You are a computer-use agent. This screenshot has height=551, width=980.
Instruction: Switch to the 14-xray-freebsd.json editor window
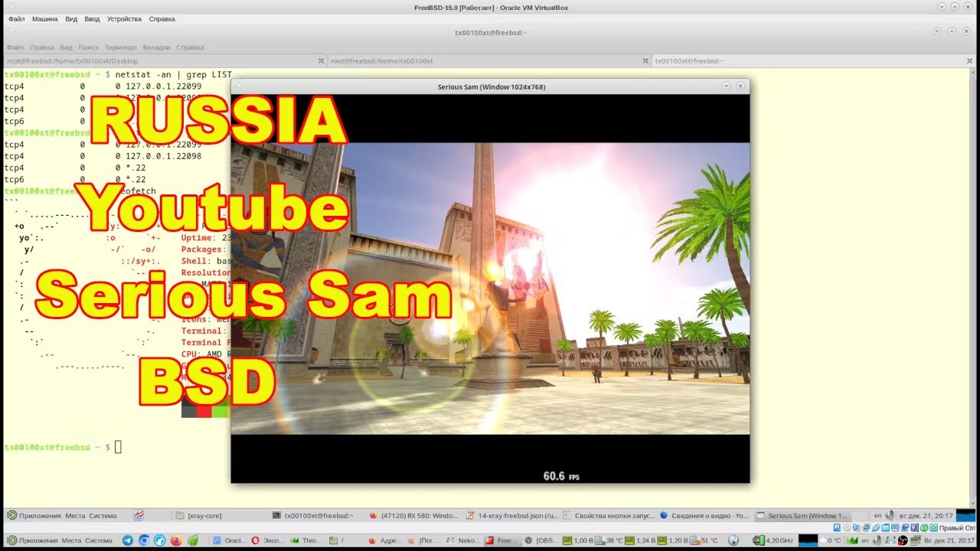(511, 516)
